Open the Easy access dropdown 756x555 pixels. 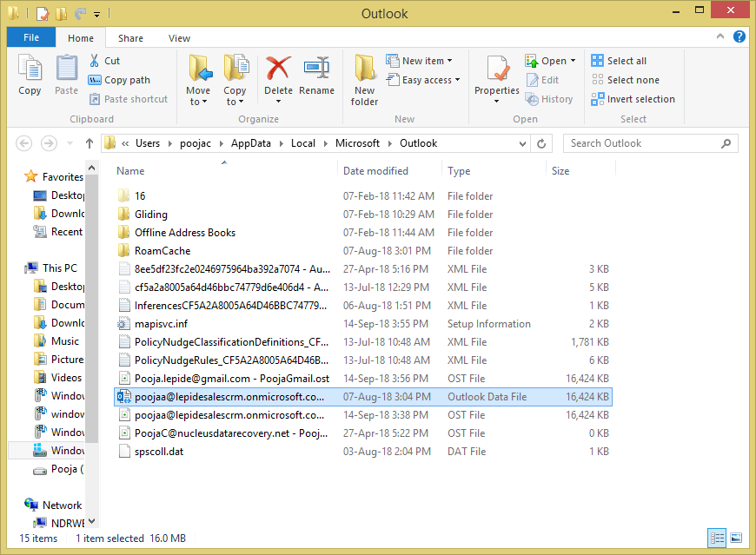[423, 80]
